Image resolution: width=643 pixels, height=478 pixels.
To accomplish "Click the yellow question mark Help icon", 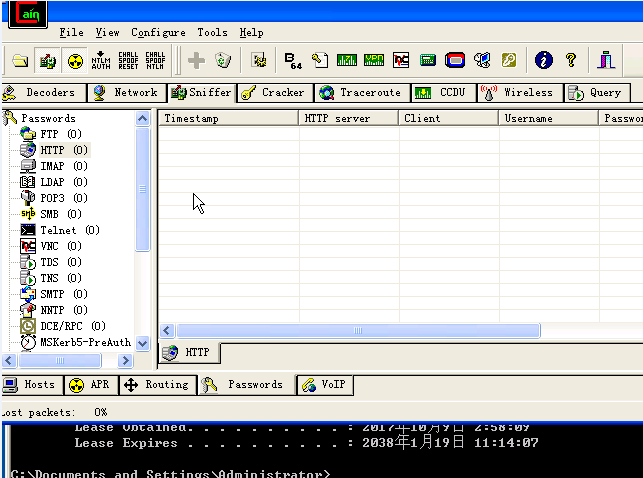I will click(571, 61).
